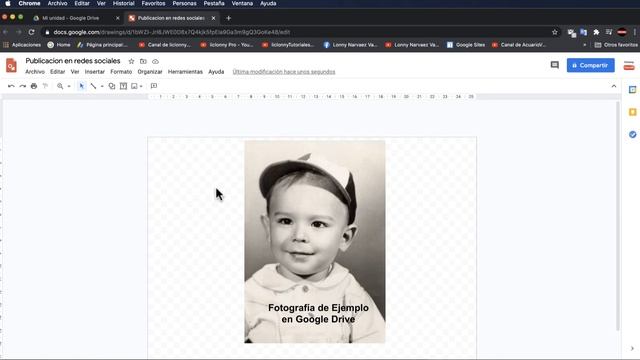
Task: Expand the image insert dropdown arrow
Action: click(141, 86)
